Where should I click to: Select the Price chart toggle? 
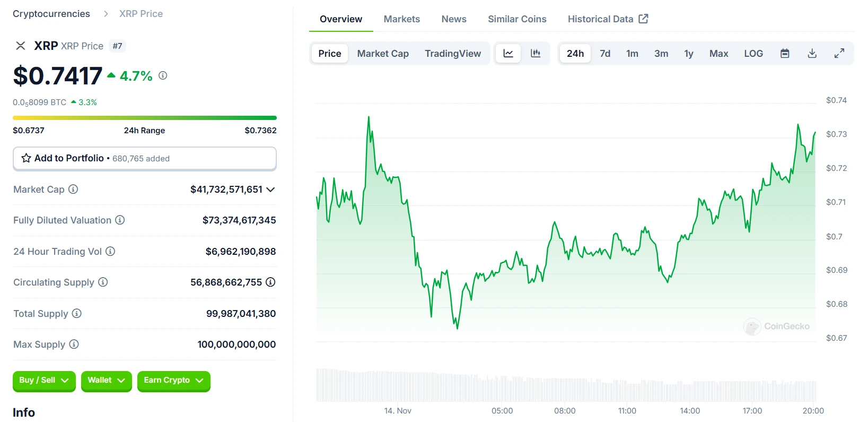(330, 53)
